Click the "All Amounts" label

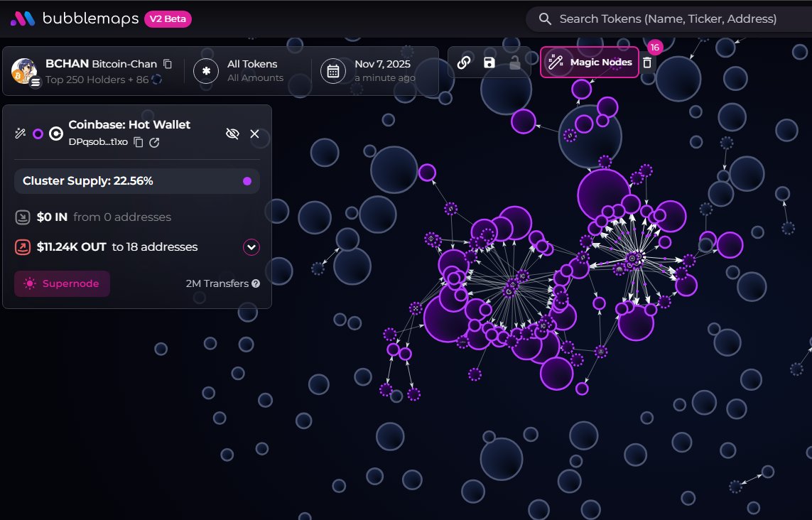255,77
